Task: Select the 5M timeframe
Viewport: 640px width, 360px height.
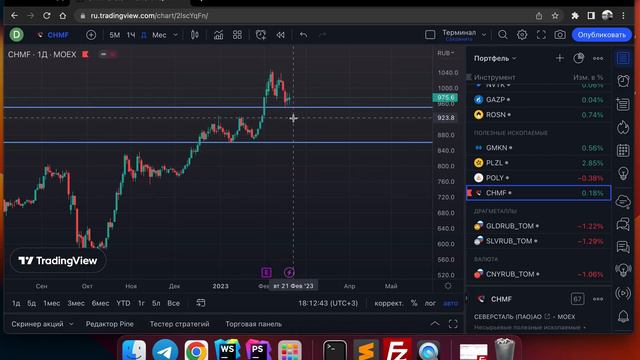Action: click(115, 35)
